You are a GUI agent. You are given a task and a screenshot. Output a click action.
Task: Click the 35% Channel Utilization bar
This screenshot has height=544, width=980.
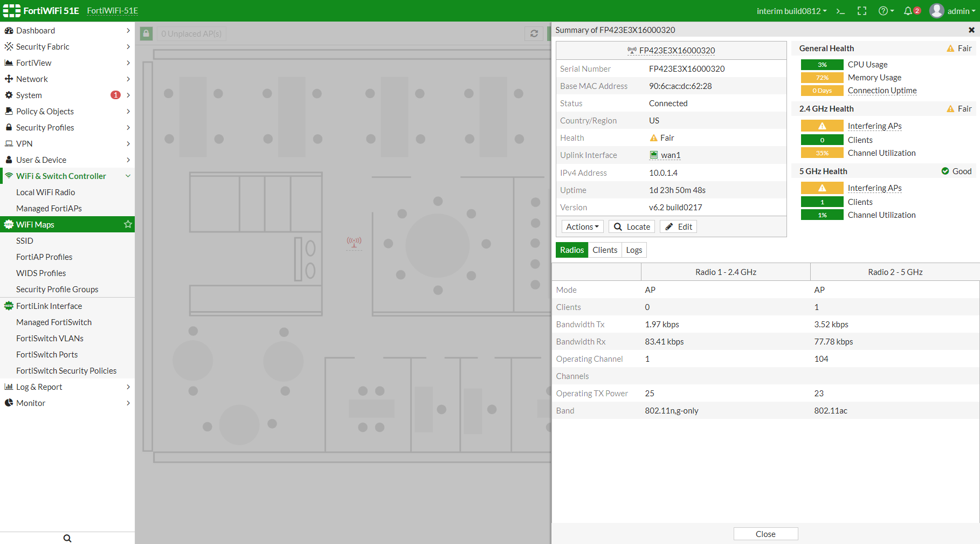(x=822, y=153)
